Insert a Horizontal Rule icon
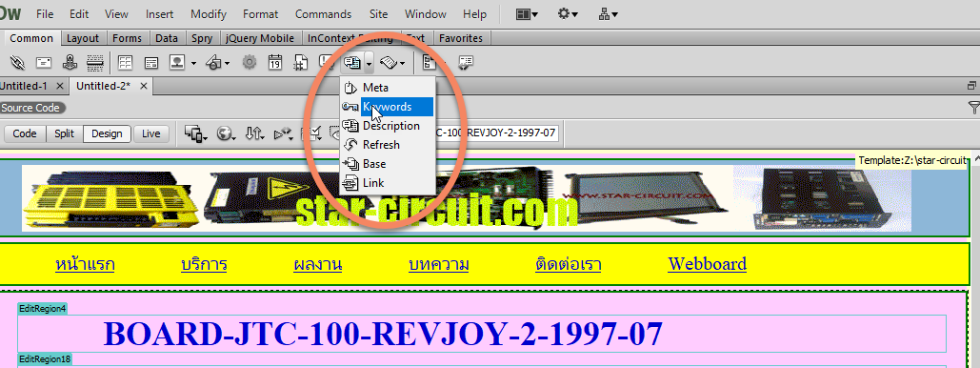The width and height of the screenshot is (980, 368). (95, 62)
